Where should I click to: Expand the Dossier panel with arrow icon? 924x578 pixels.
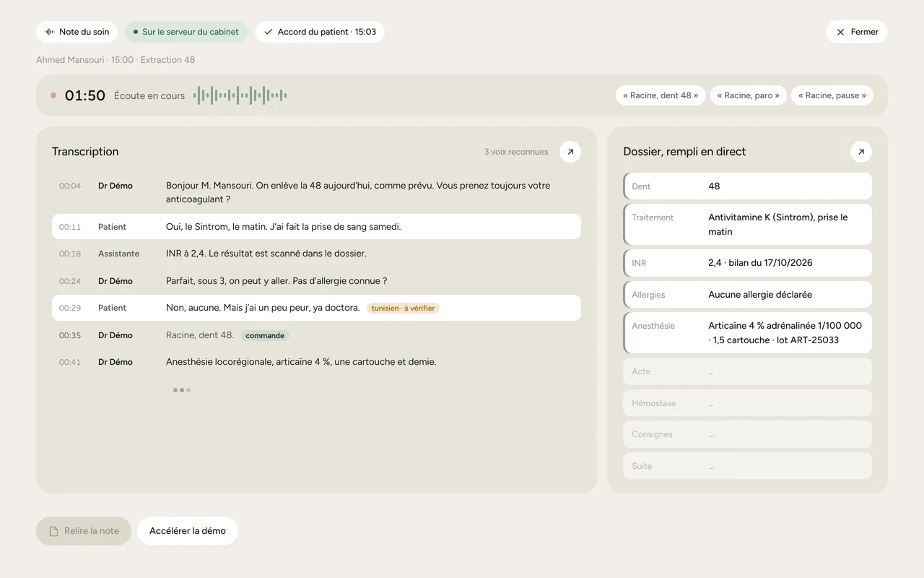pos(861,152)
